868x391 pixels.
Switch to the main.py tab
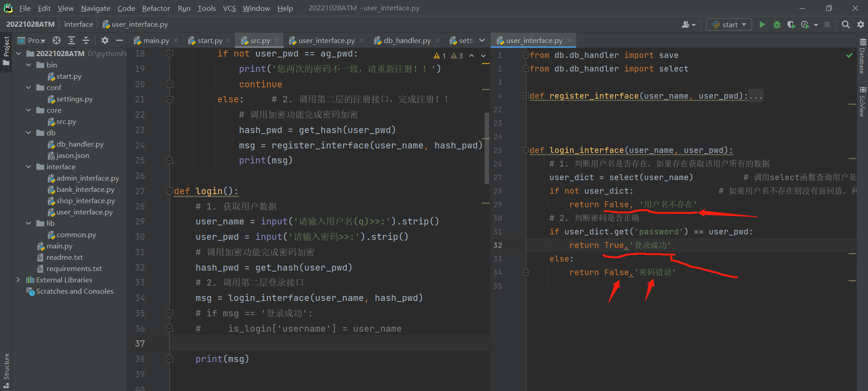(156, 40)
